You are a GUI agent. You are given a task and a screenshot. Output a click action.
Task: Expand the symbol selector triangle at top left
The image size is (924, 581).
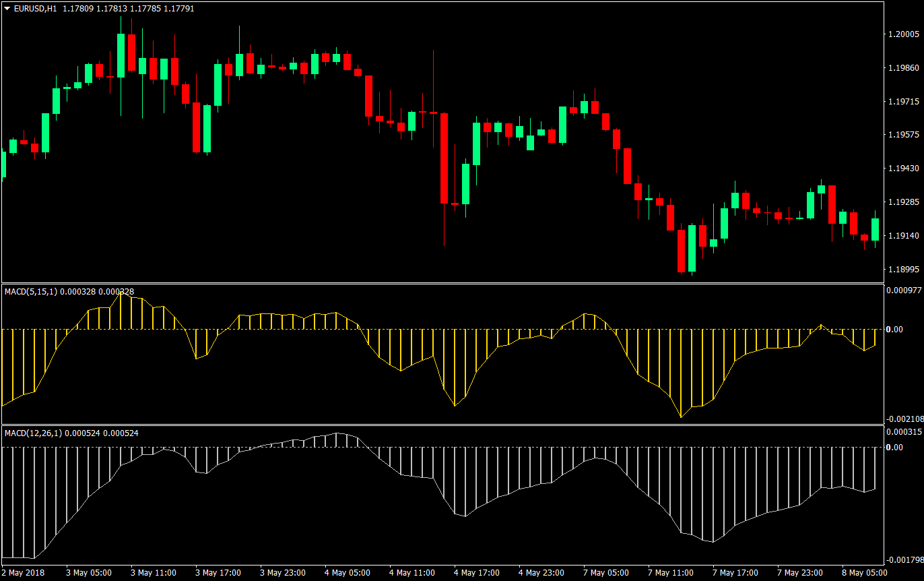tap(5, 9)
